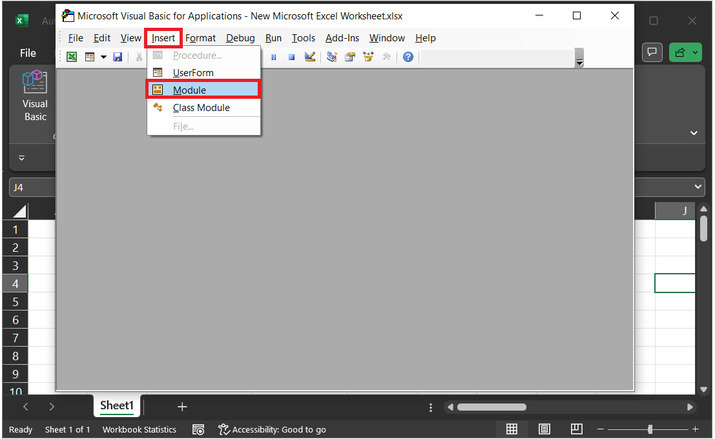Viewport: 715px width, 439px height.
Task: Click the Class Module icon in Insert menu
Action: [158, 107]
